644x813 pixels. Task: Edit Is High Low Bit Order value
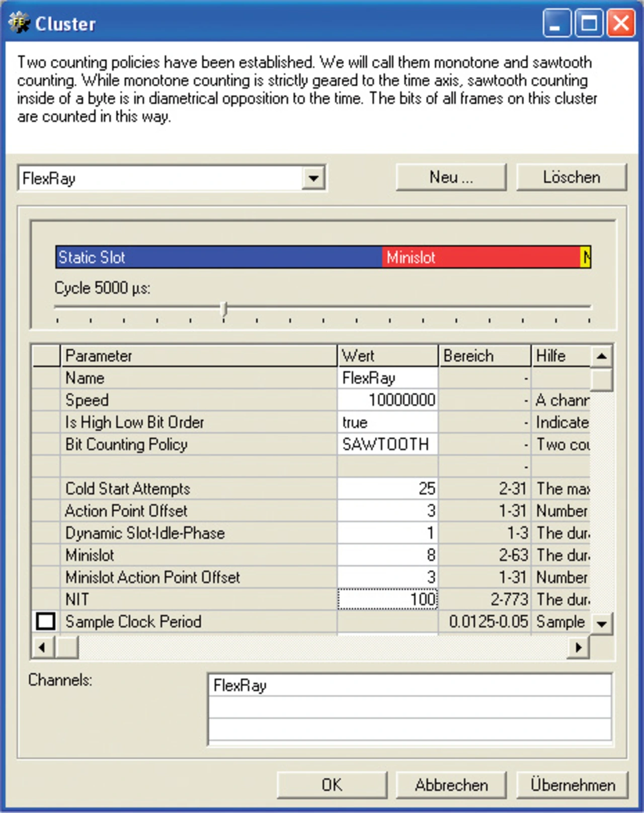point(388,422)
